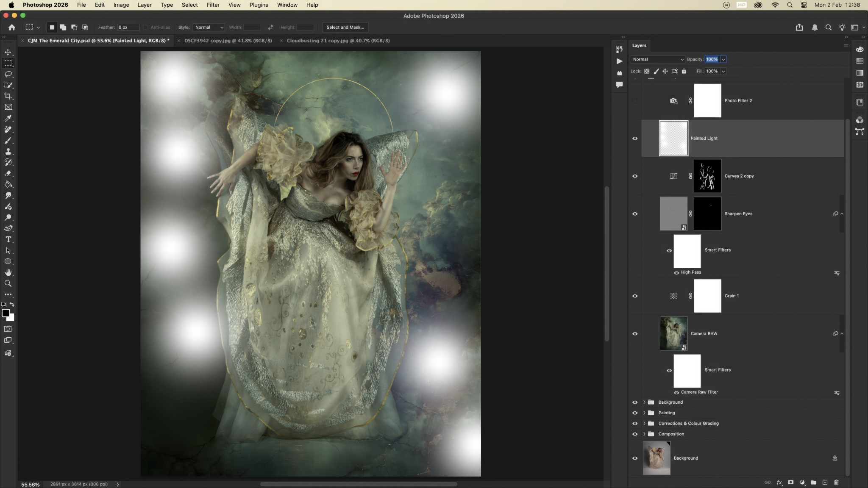Hide the Painted Light layer
The height and width of the screenshot is (488, 868).
[635, 139]
